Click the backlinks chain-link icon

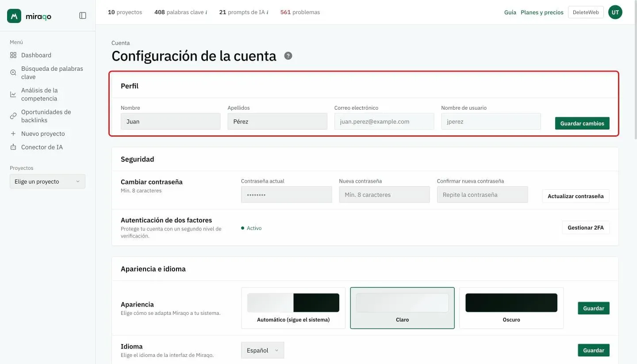point(13,116)
